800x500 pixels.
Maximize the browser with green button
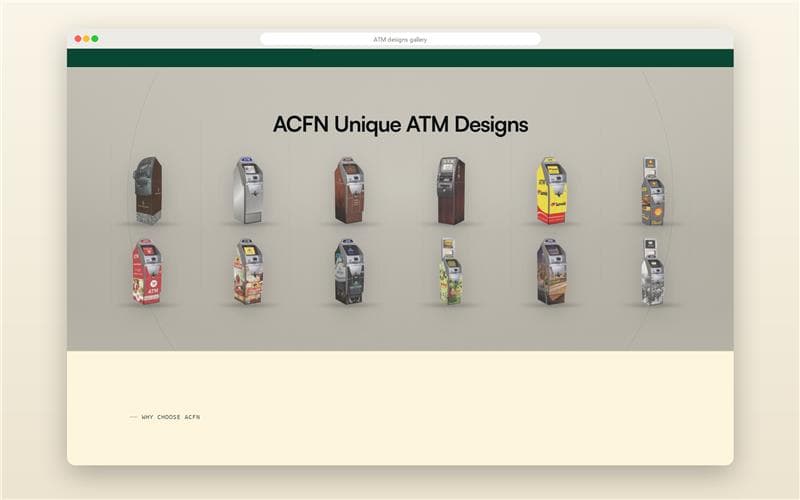coord(95,39)
